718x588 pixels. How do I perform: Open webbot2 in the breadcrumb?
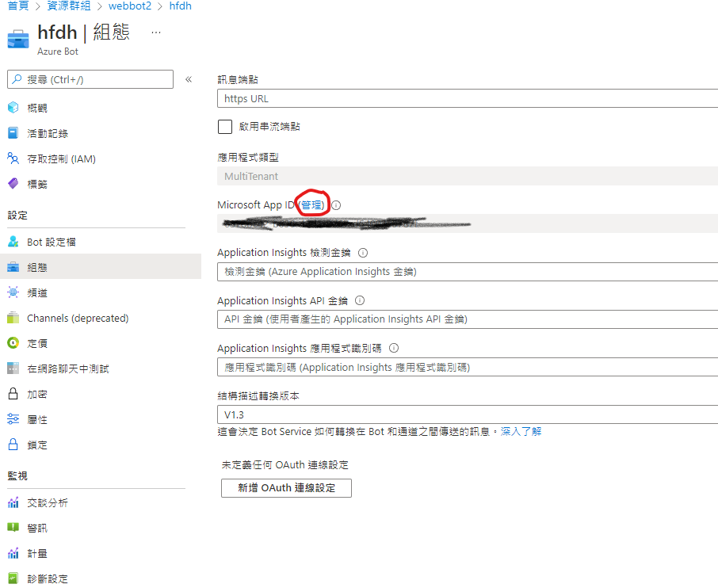click(x=130, y=6)
